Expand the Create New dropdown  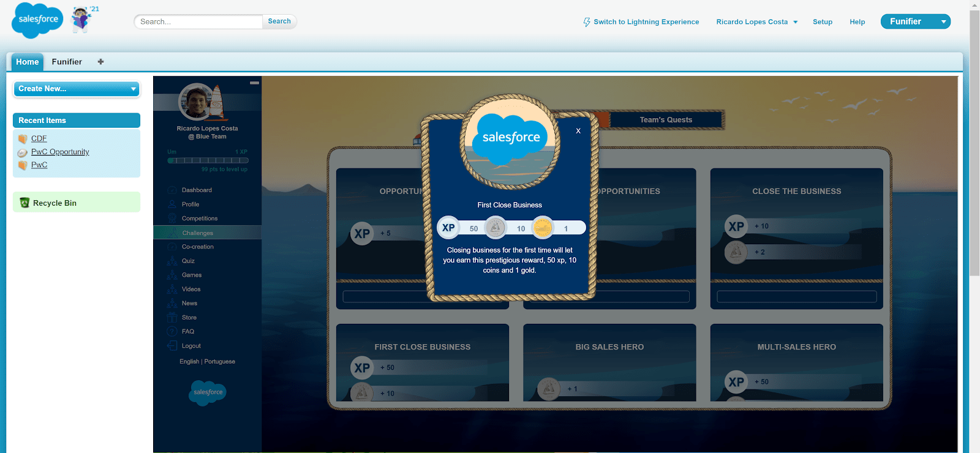tap(133, 89)
